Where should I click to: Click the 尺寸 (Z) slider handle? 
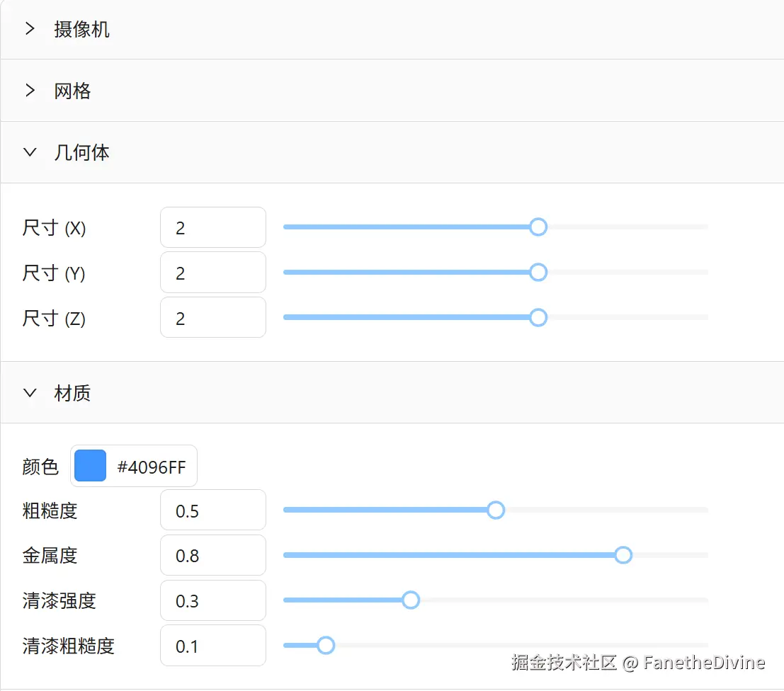[x=538, y=317]
